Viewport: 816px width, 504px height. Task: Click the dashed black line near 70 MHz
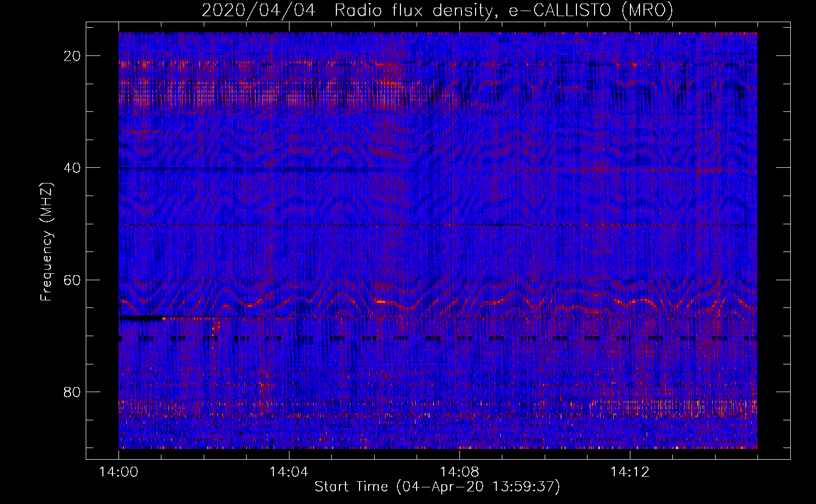point(438,339)
